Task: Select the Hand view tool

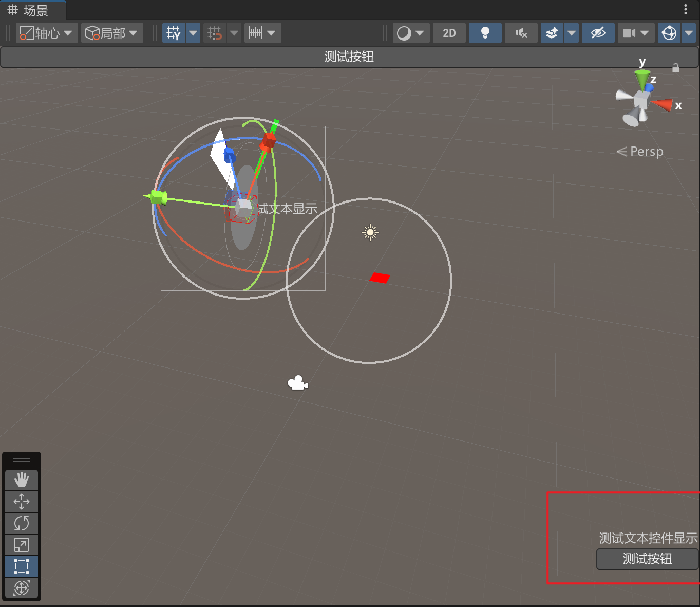Action: point(22,480)
